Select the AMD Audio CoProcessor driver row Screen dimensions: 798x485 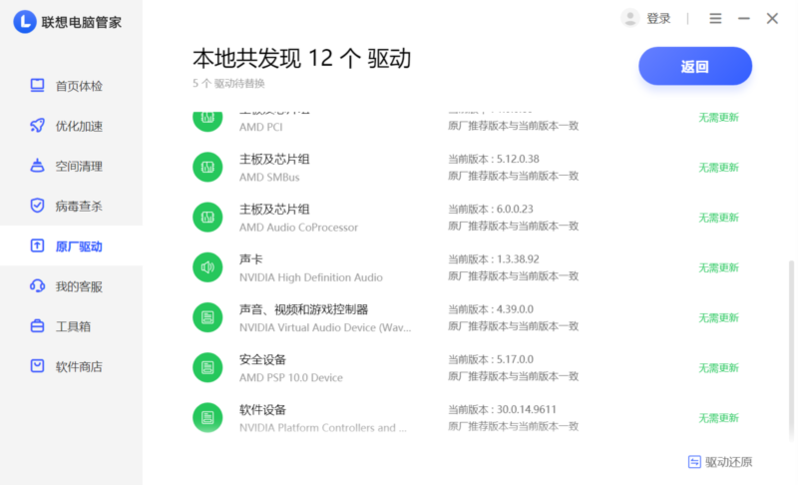click(400, 217)
